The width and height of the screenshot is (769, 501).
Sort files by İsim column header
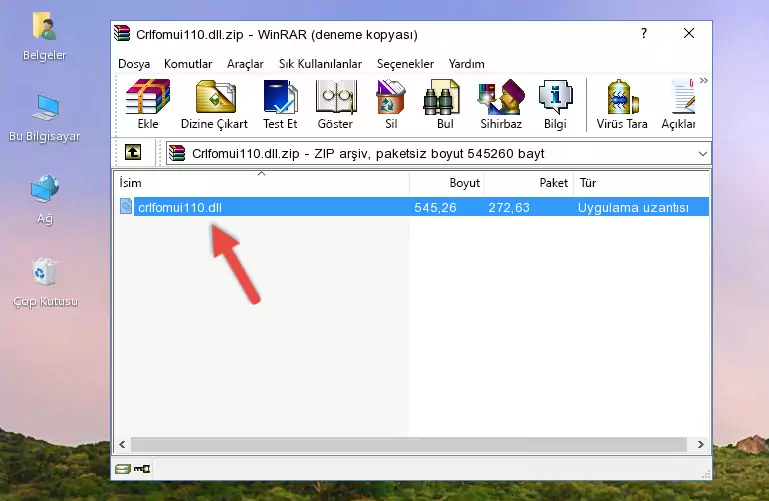click(x=262, y=182)
